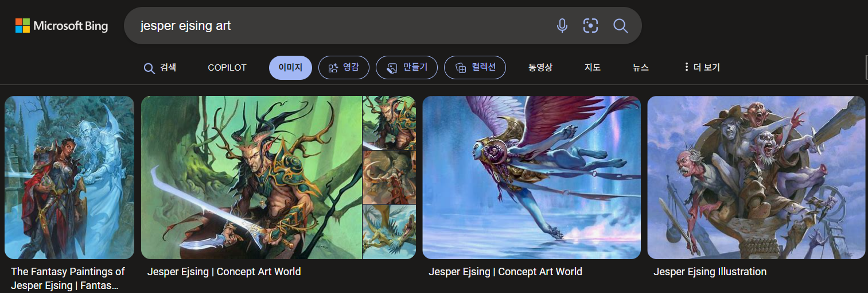This screenshot has height=293, width=868.
Task: Click the Jesper Ejsing Illustration caption link
Action: coord(710,272)
